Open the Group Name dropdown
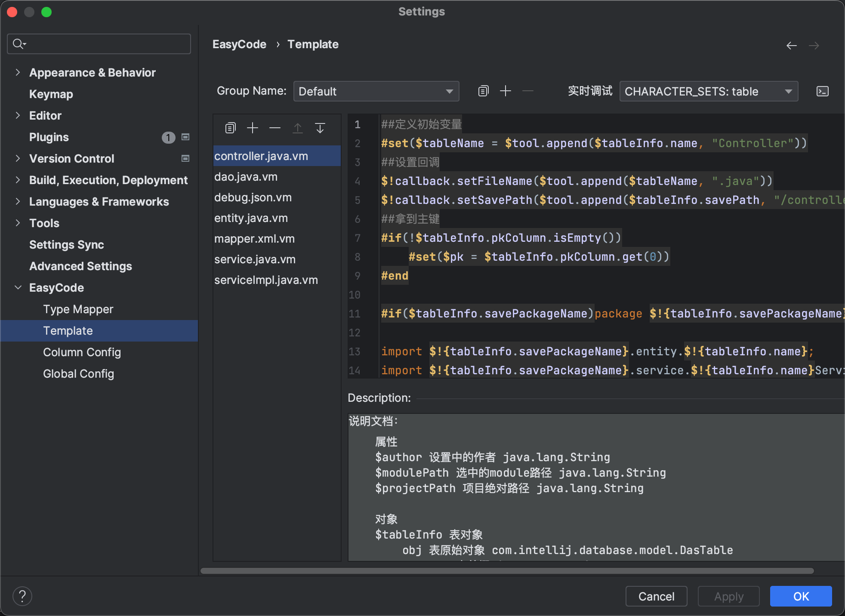 coord(376,91)
